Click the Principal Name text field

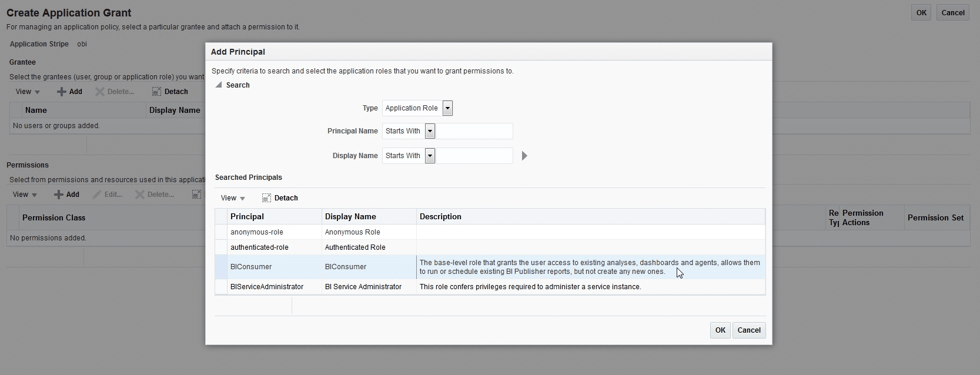(x=474, y=131)
